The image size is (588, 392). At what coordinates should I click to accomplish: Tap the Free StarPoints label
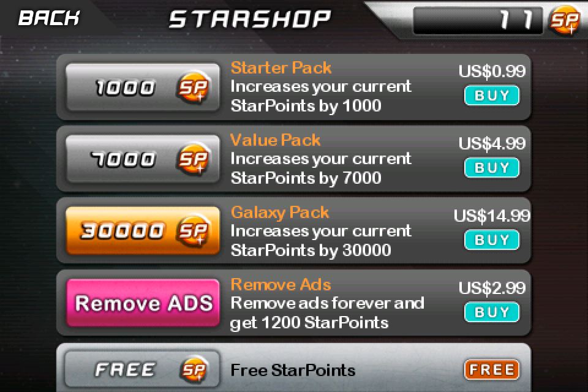pos(293,370)
